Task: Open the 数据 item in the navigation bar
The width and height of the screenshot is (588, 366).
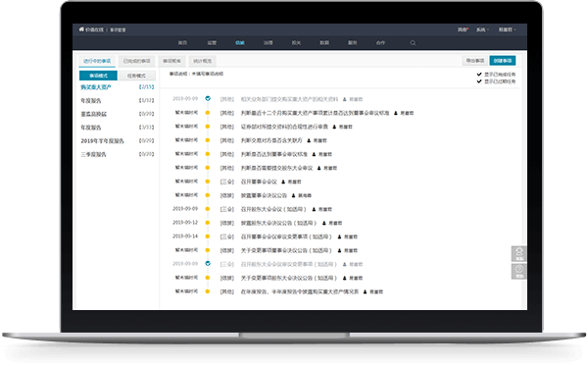Action: click(x=324, y=43)
